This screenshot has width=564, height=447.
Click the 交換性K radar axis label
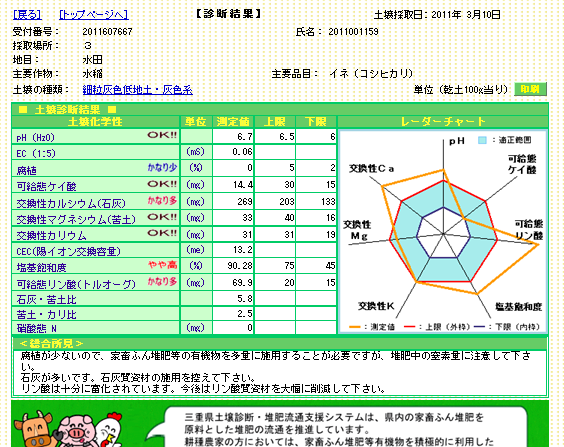[x=376, y=306]
